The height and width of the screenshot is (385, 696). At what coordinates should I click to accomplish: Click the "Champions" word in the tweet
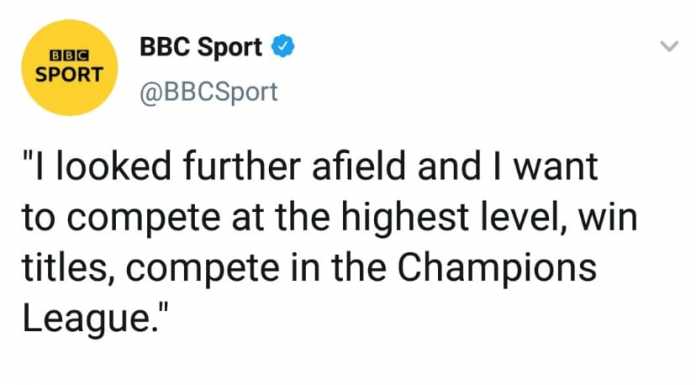pyautogui.click(x=497, y=269)
